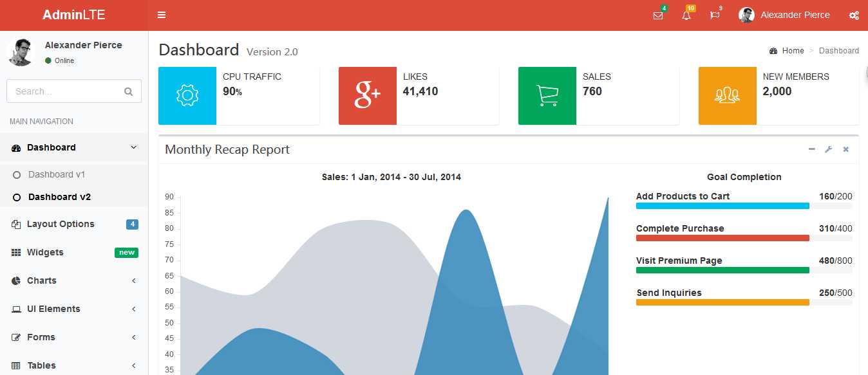Open the Monthly Recap wrench options
The image size is (868, 375).
pos(829,149)
